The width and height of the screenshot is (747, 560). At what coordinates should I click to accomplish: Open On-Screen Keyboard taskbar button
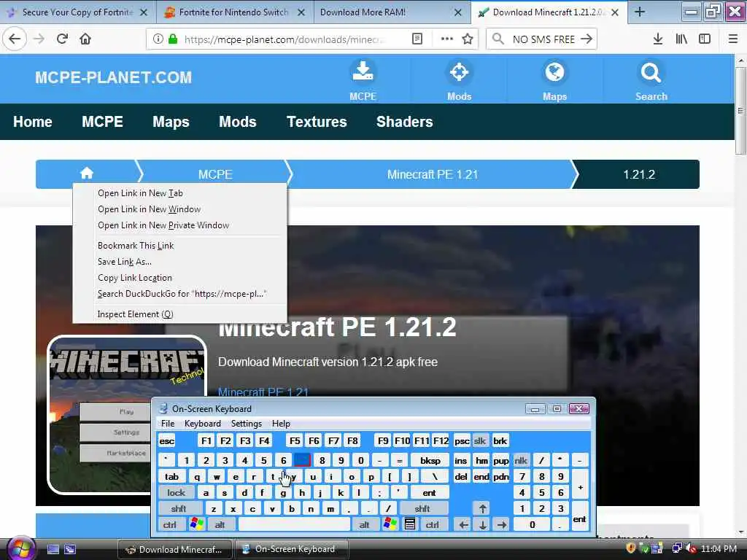pos(292,549)
